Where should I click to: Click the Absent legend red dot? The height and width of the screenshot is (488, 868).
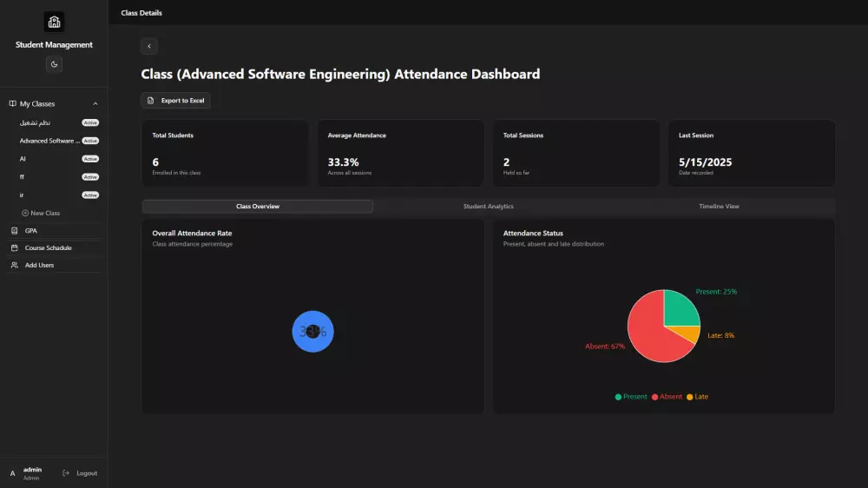click(654, 397)
